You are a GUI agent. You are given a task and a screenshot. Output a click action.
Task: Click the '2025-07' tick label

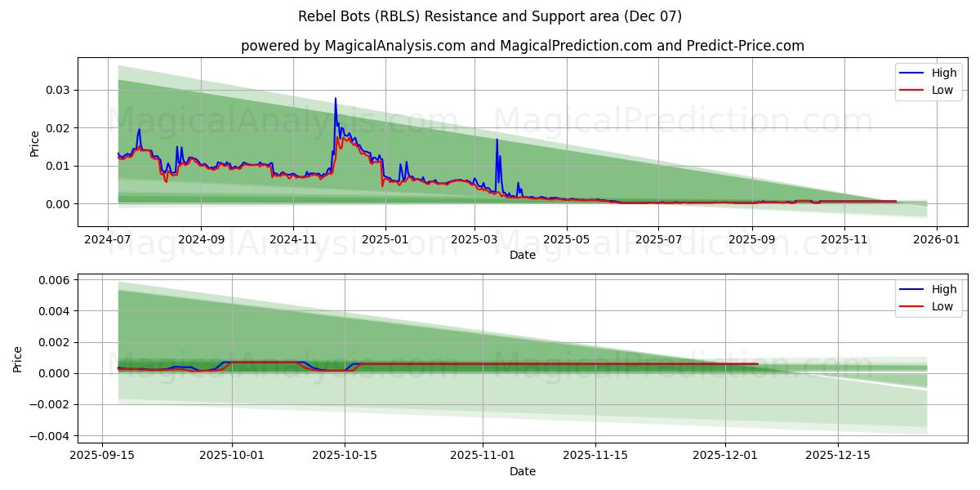click(658, 240)
